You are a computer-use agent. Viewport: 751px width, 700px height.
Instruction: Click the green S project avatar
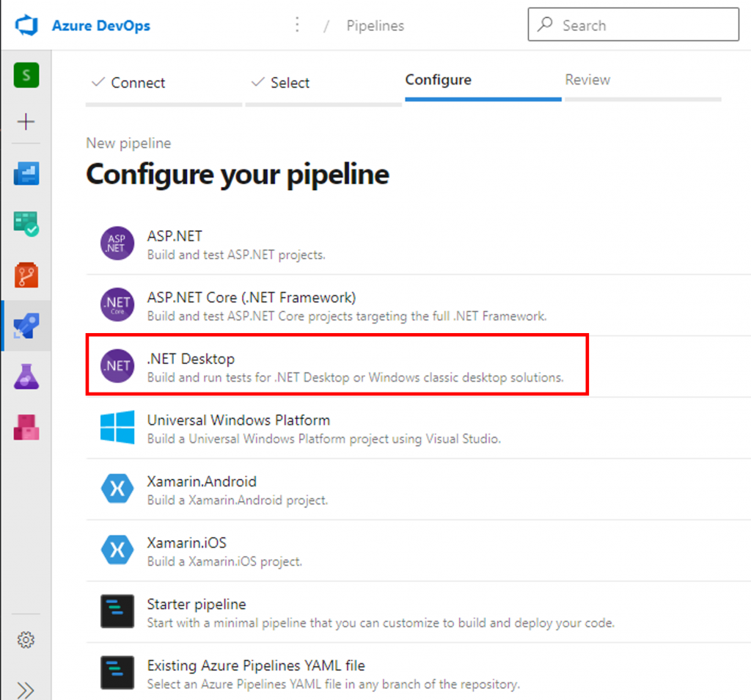pyautogui.click(x=26, y=75)
